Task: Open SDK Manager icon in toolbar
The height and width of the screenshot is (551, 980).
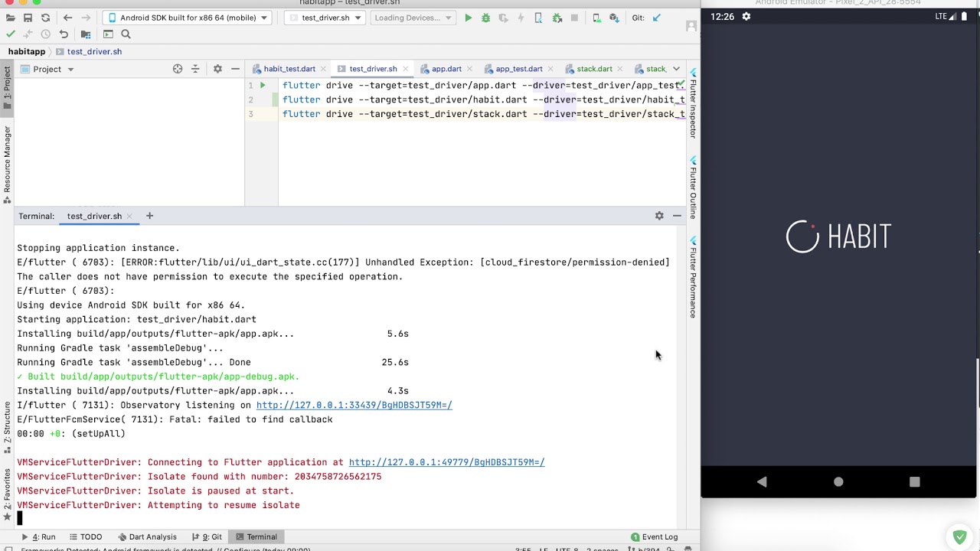Action: click(x=614, y=18)
